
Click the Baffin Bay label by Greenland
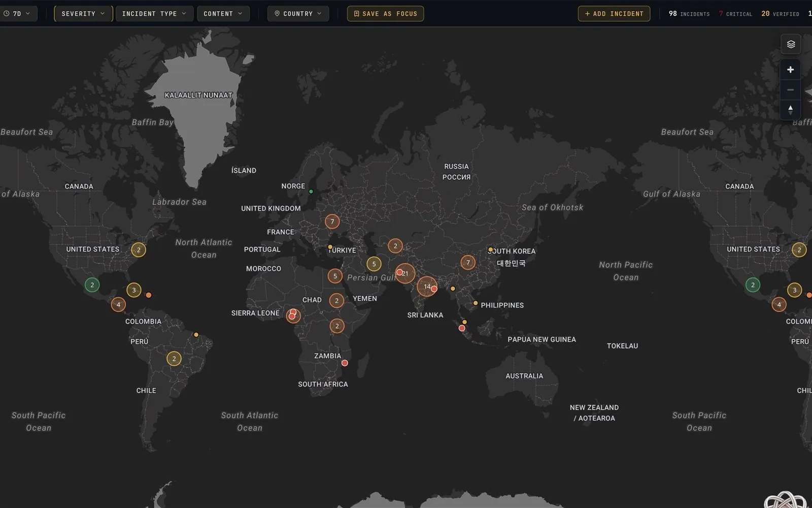[152, 122]
